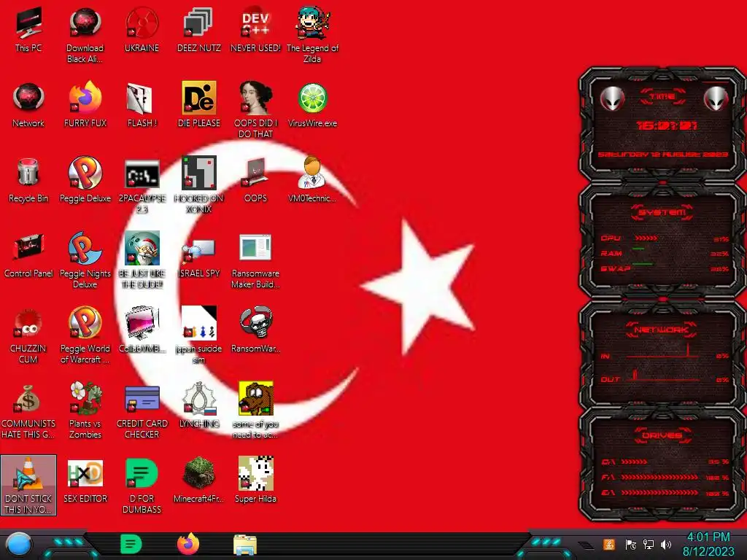Click the F:\ drive usage bar
Image resolution: width=747 pixels, height=560 pixels.
[659, 477]
